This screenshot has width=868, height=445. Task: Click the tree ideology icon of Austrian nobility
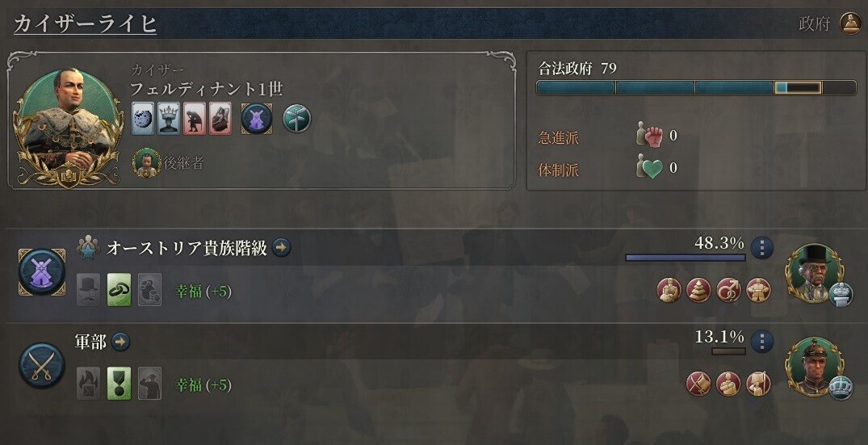tap(698, 290)
